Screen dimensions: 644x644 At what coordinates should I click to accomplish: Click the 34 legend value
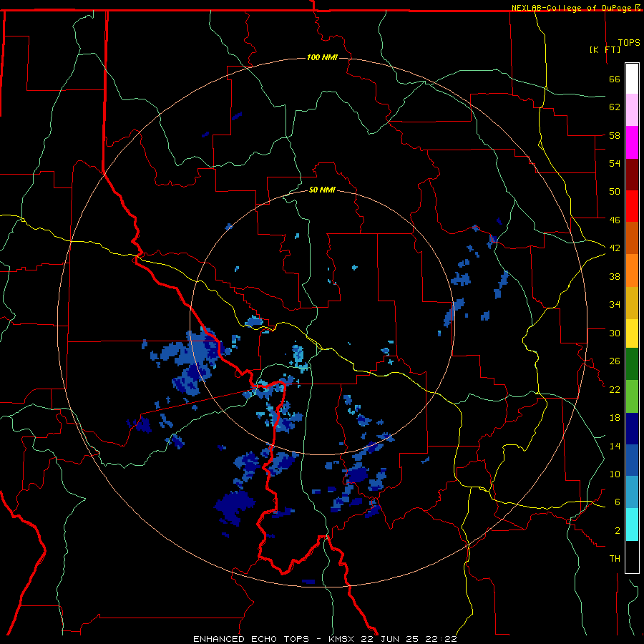tap(615, 305)
